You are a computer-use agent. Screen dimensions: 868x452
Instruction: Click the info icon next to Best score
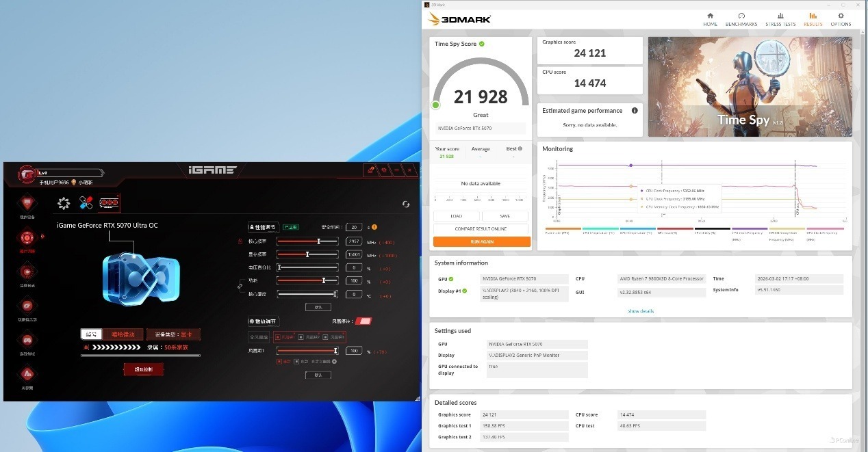(520, 148)
